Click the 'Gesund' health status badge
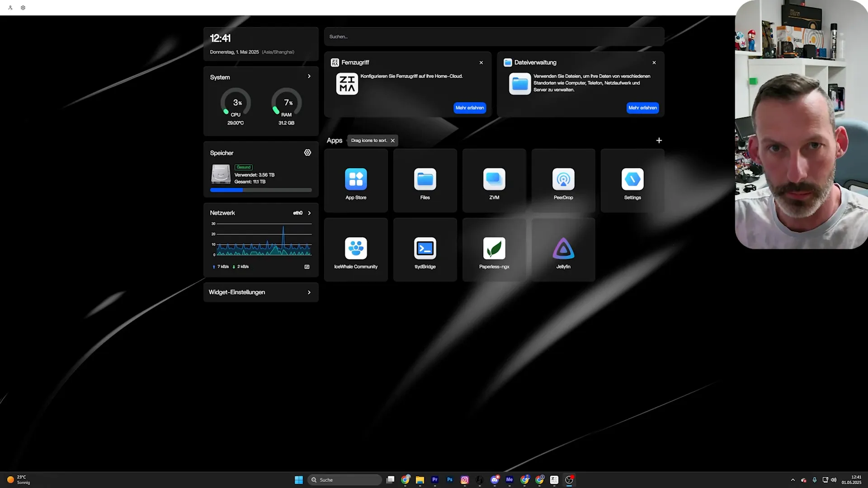 [x=243, y=167]
